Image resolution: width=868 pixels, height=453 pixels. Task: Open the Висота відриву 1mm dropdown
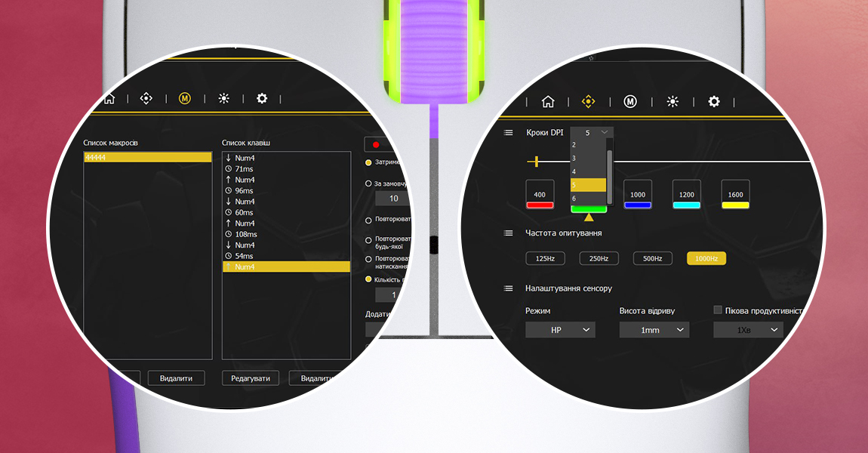[x=654, y=330]
